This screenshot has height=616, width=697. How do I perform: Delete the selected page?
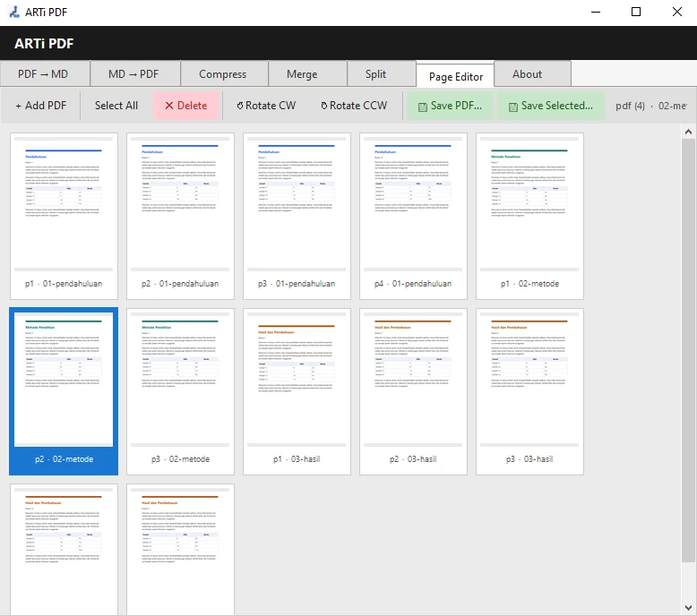[x=185, y=106]
